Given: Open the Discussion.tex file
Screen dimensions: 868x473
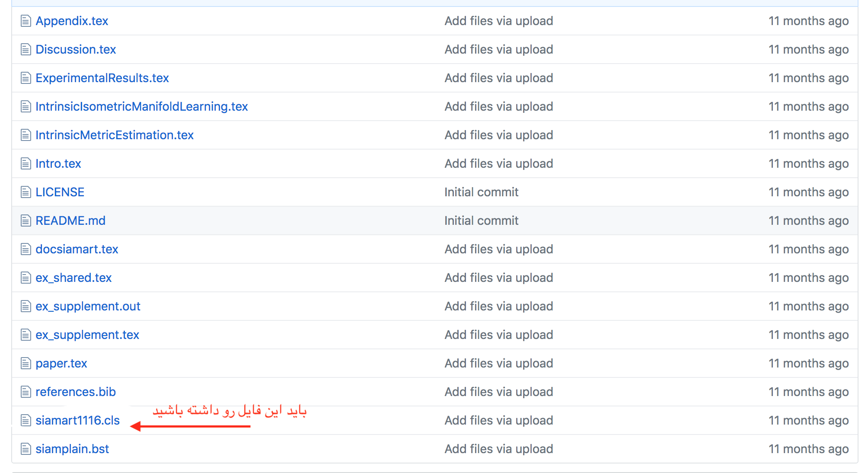Looking at the screenshot, I should pyautogui.click(x=76, y=49).
